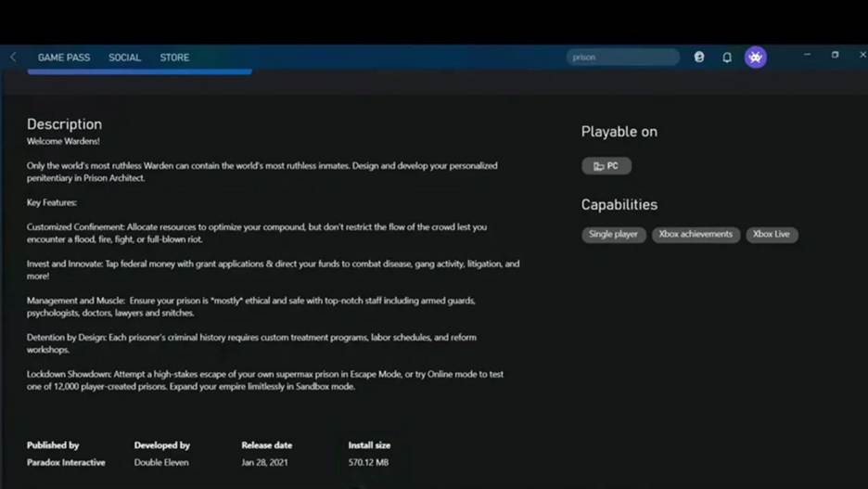Select the PC platform badge
This screenshot has height=489, width=868.
(606, 166)
